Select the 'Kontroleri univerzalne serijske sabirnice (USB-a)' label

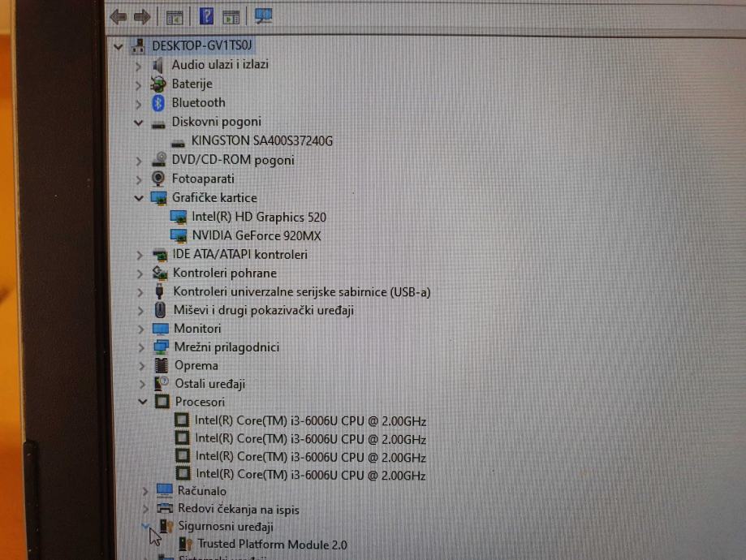click(302, 291)
